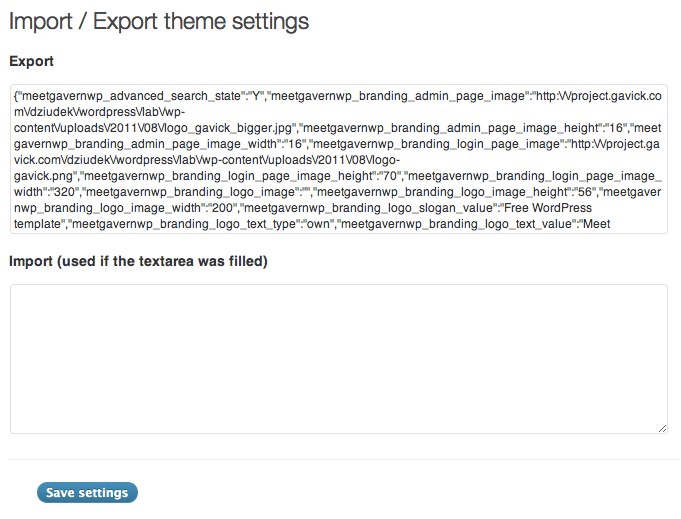This screenshot has width=681, height=519.
Task: Click the closing word "Meet" in Export text
Action: (x=597, y=224)
